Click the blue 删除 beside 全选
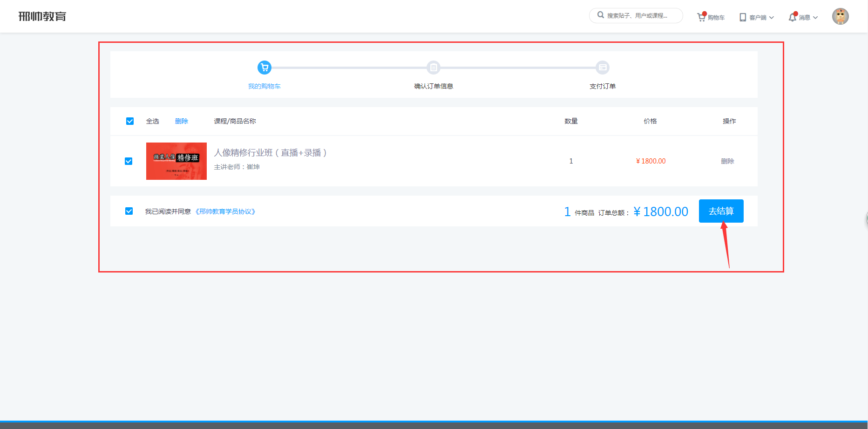868x429 pixels. 182,121
